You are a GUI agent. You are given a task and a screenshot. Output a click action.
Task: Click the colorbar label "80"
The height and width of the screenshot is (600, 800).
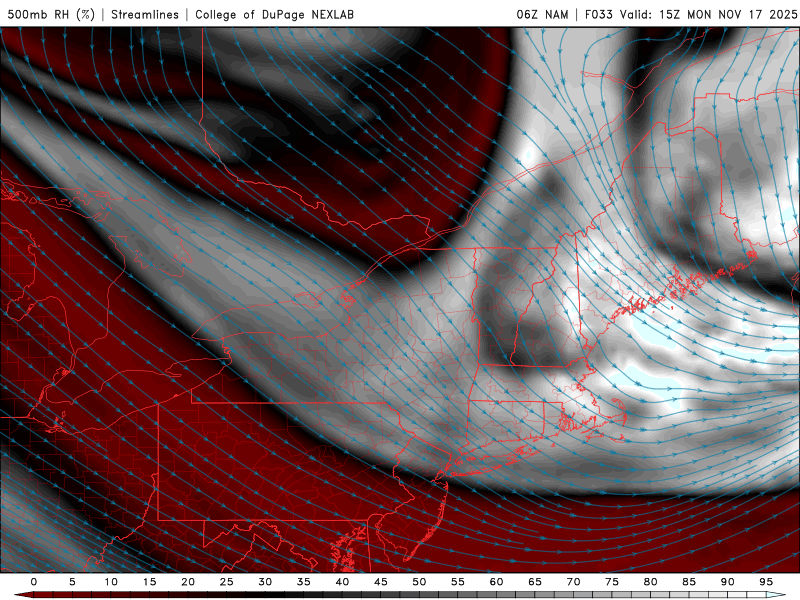651,582
